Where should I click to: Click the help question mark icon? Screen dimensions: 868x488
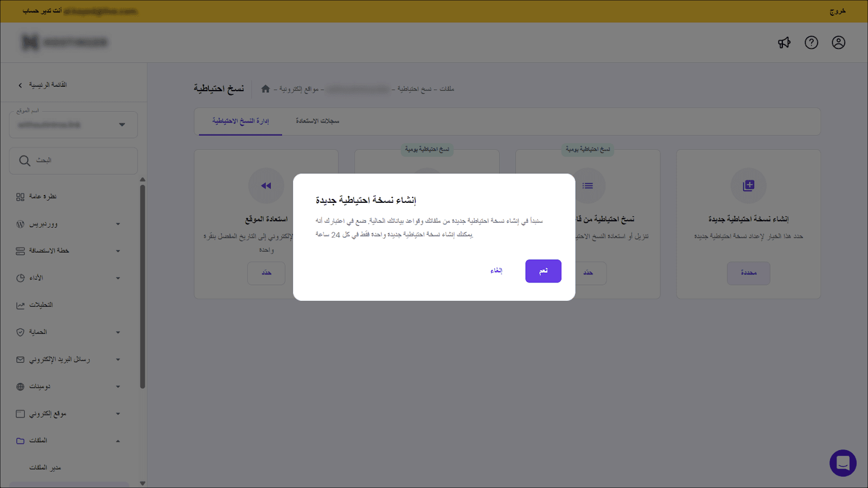pos(812,42)
